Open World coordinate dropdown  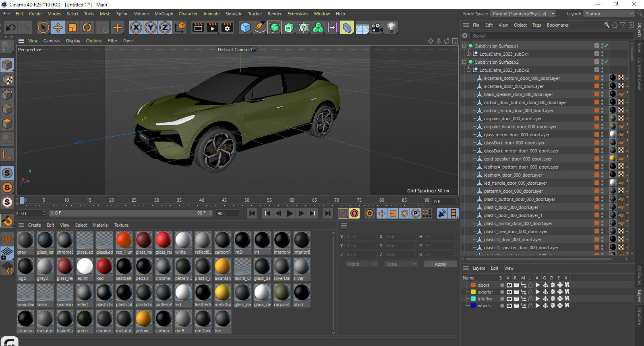(361, 264)
